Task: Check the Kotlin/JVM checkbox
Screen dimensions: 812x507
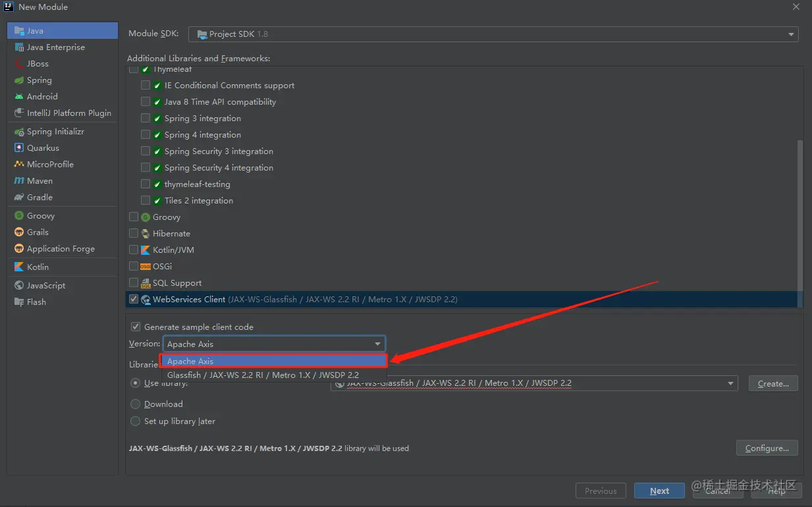Action: point(134,250)
